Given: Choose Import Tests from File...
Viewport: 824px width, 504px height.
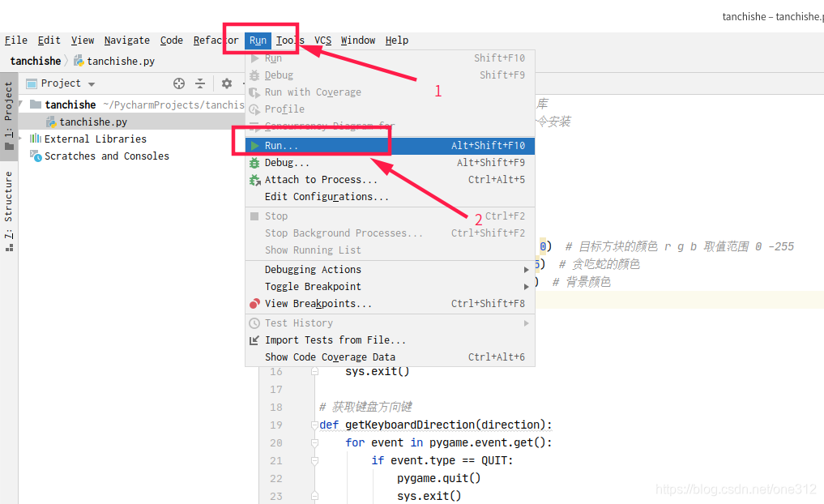Looking at the screenshot, I should (390, 340).
